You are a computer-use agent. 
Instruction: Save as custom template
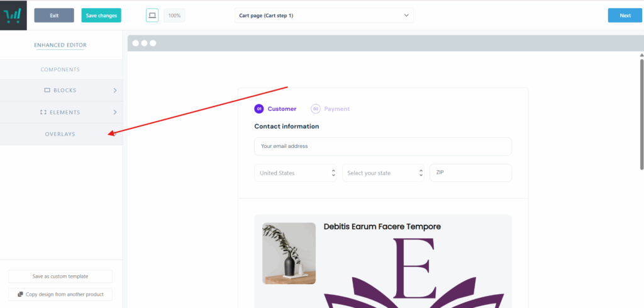point(60,277)
